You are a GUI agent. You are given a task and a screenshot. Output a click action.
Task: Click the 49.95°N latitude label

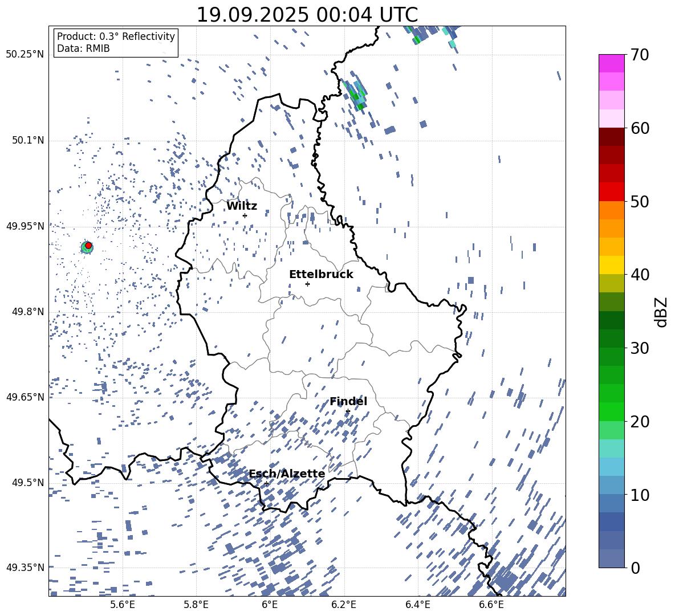[x=25, y=226]
